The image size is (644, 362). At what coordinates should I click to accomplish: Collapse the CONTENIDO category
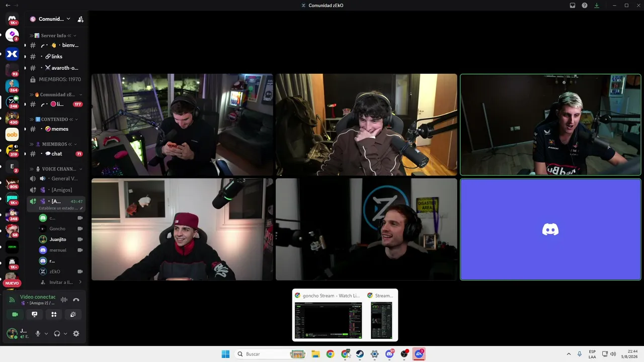(54, 119)
